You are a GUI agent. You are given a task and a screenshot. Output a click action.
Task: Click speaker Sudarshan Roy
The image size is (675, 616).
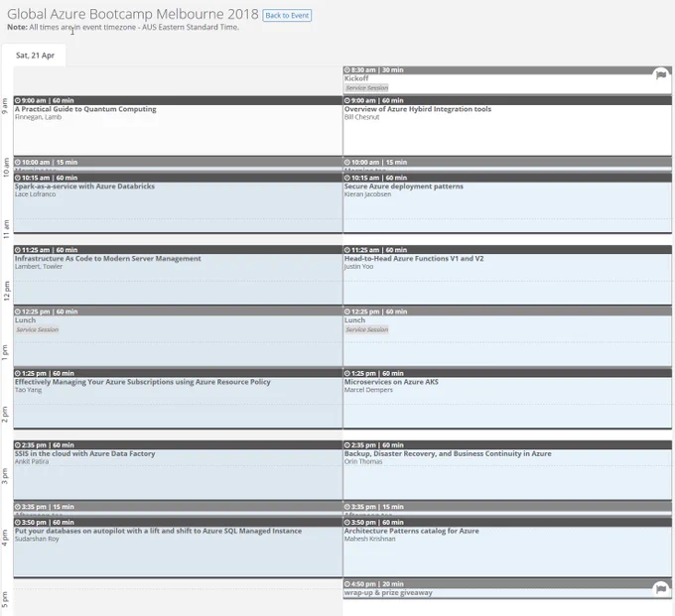37,539
